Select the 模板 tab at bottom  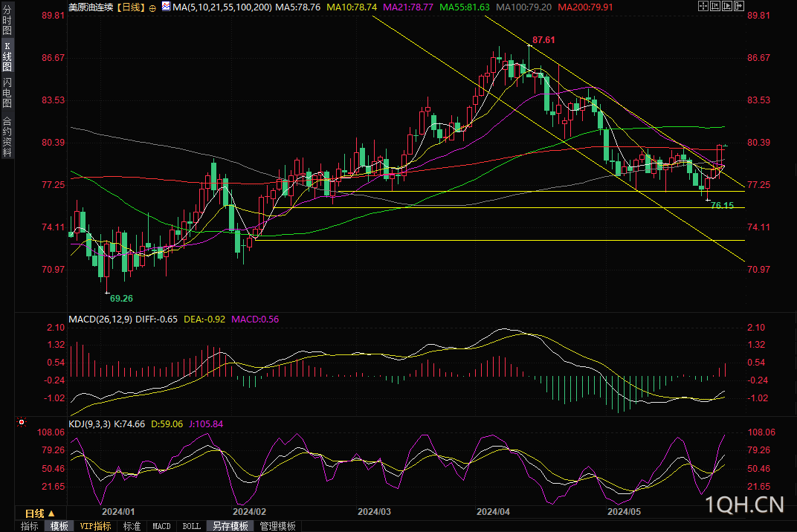tap(59, 526)
